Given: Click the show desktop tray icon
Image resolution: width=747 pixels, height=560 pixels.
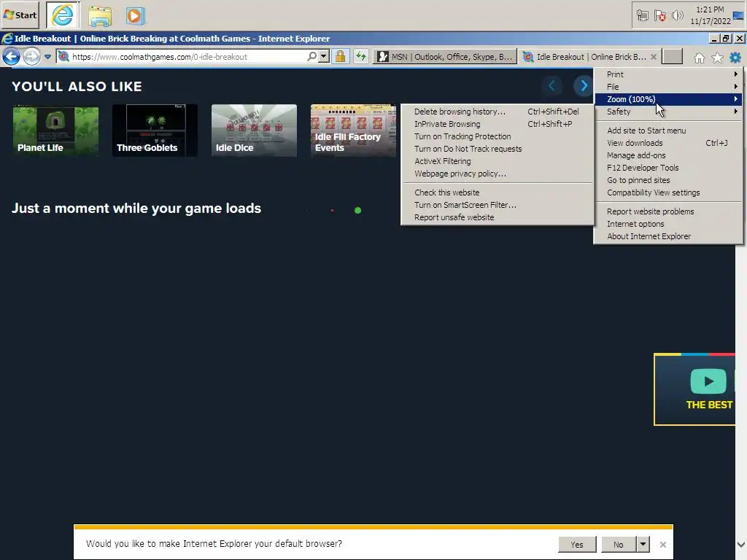Looking at the screenshot, I should click(738, 15).
